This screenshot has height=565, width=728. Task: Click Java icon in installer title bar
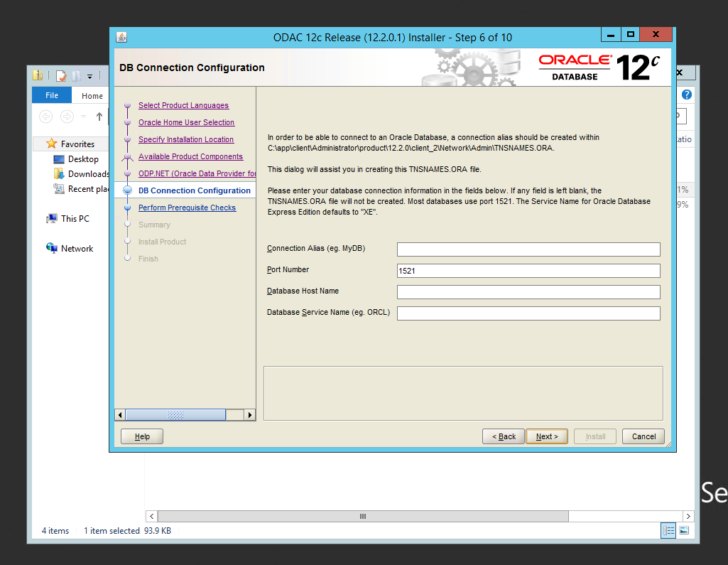(121, 37)
